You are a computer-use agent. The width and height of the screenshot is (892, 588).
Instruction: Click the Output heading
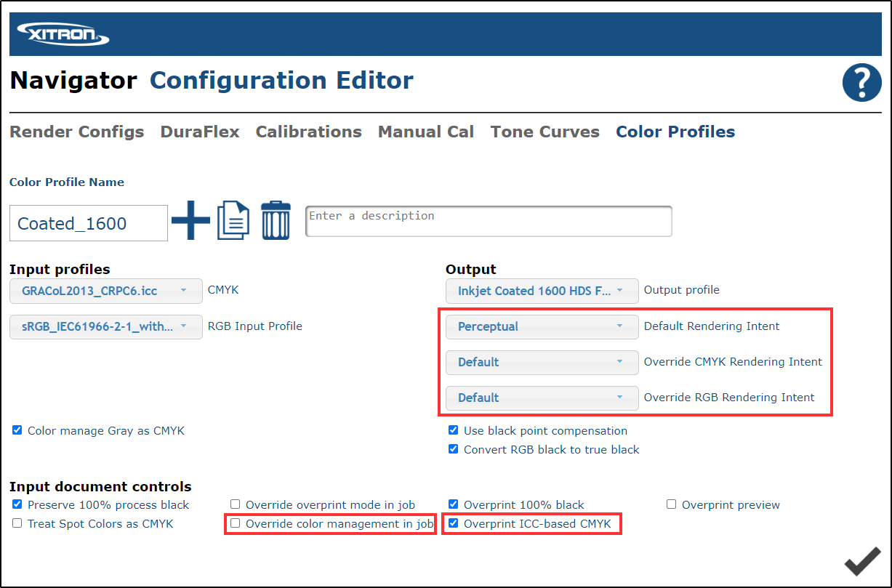click(x=471, y=270)
